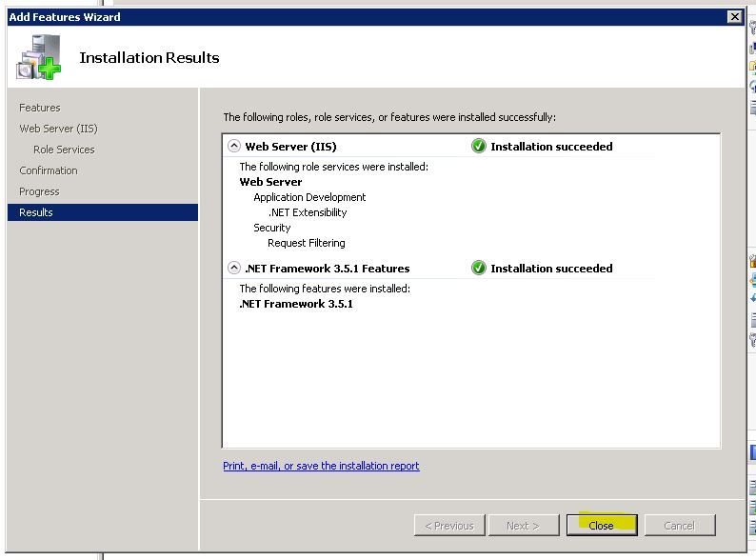756x560 pixels.
Task: Select the Web Server (IIS) sidebar step
Action: tap(58, 129)
